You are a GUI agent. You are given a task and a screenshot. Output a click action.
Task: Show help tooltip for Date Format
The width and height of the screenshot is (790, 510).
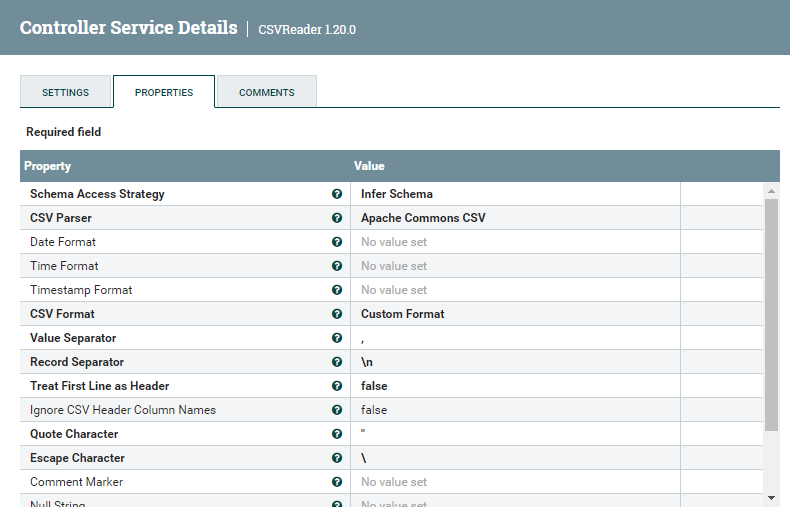pyautogui.click(x=337, y=242)
